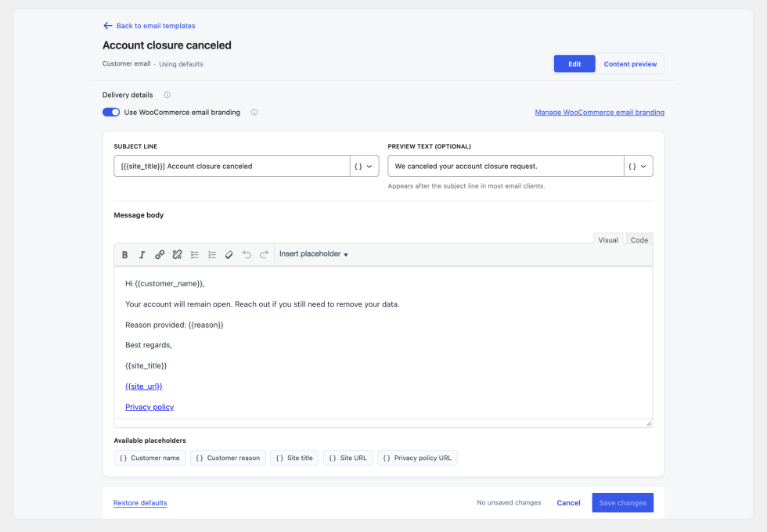The width and height of the screenshot is (767, 532).
Task: Click the insert link icon
Action: point(160,255)
